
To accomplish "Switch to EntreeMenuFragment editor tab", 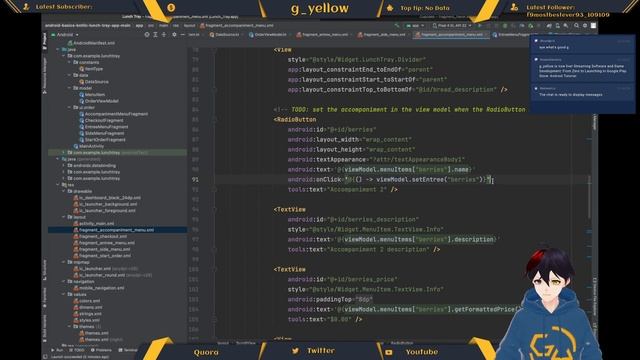I will tap(511, 35).
